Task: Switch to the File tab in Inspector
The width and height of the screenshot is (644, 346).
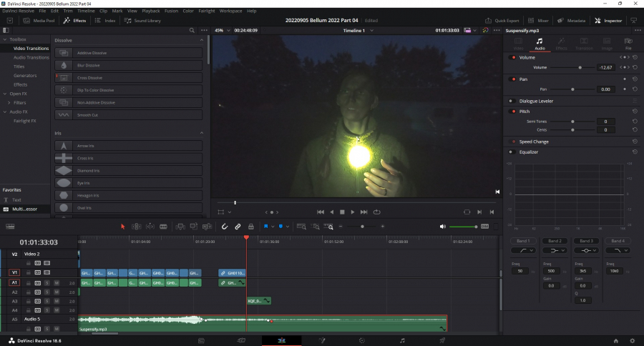Action: click(628, 44)
